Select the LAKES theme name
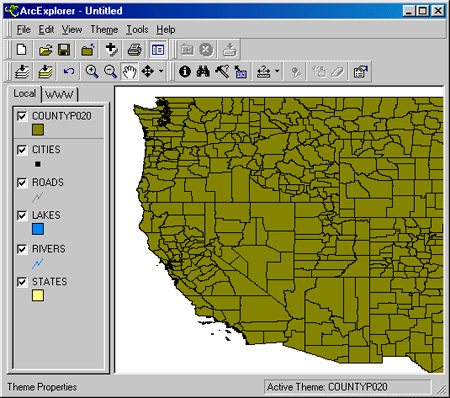450x398 pixels. 46,215
